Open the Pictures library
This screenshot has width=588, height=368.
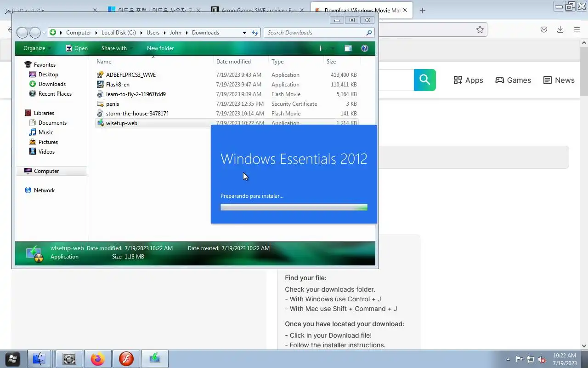(x=48, y=142)
